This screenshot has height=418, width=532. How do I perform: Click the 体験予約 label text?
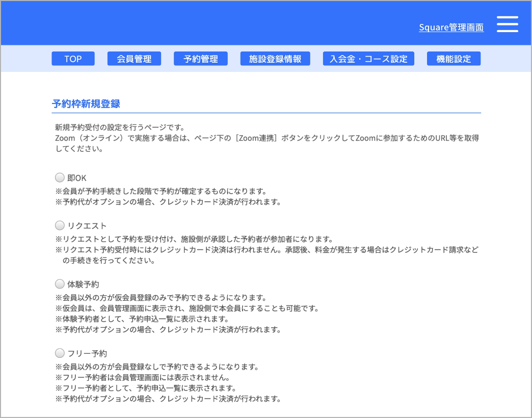83,284
